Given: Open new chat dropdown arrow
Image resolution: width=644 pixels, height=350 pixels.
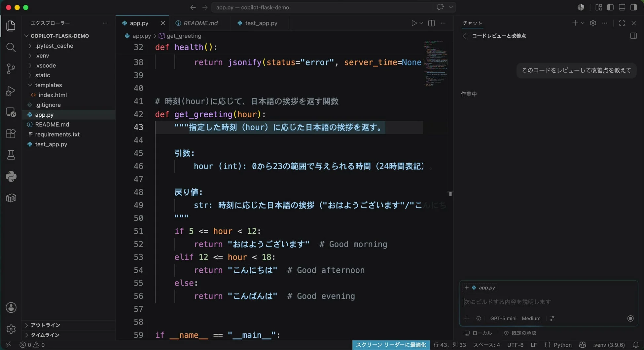Looking at the screenshot, I should pyautogui.click(x=583, y=23).
